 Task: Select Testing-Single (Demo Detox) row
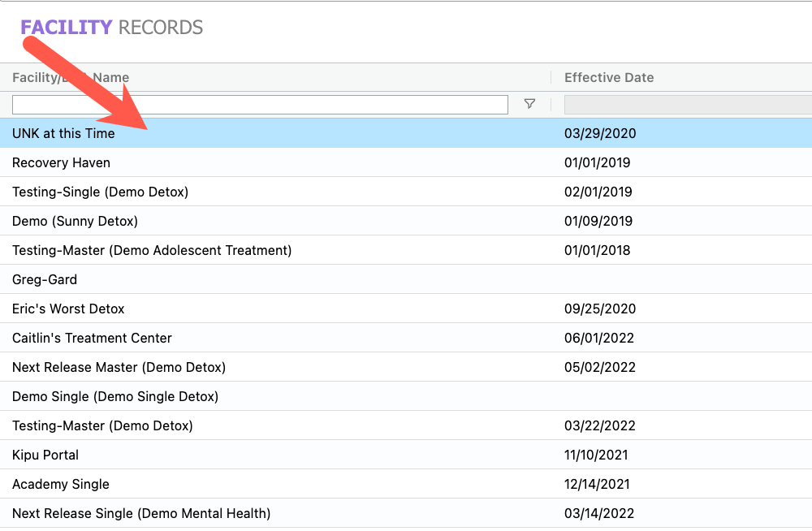click(x=100, y=192)
